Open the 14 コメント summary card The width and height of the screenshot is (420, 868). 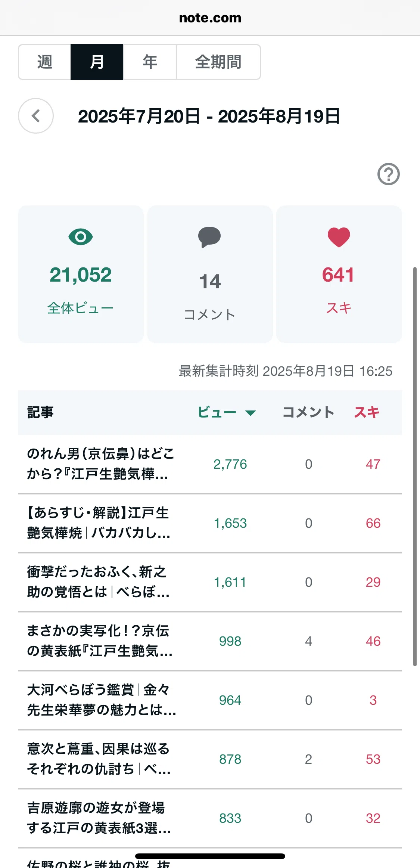click(210, 274)
